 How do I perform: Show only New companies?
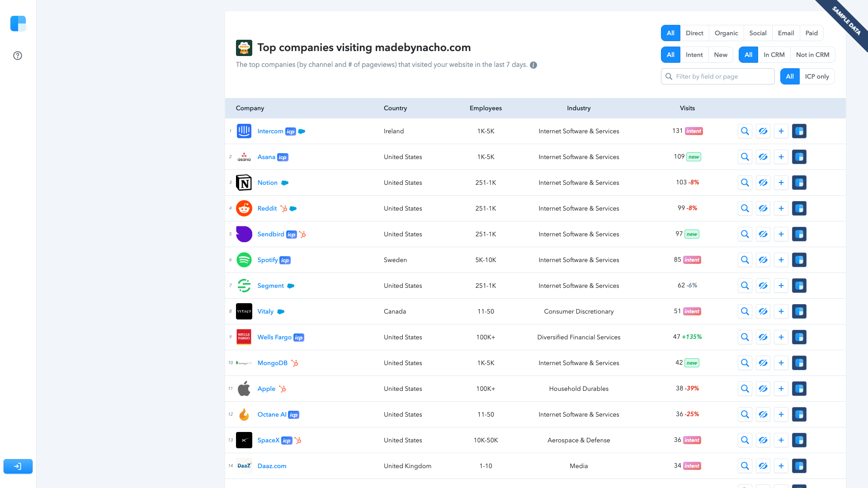(x=721, y=55)
